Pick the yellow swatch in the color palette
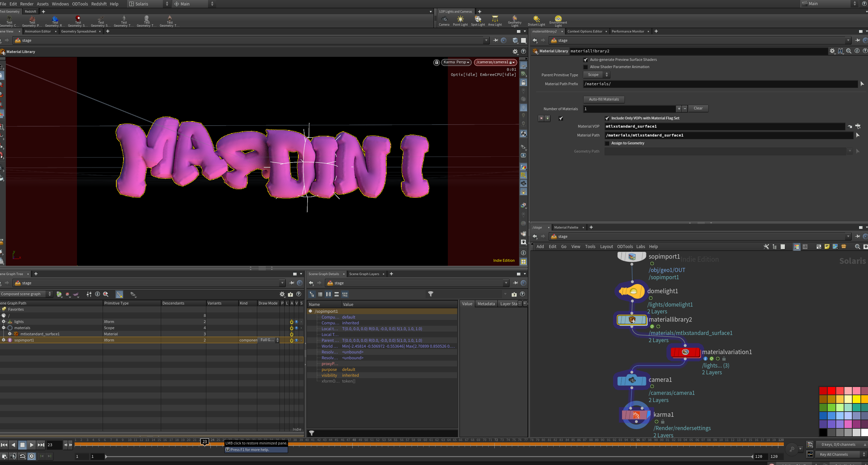 click(x=856, y=399)
